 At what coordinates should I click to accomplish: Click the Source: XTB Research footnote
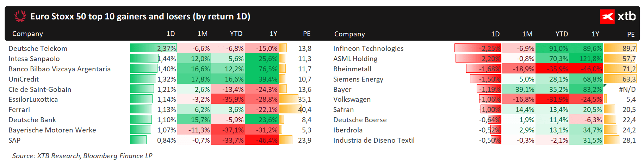click(82, 156)
